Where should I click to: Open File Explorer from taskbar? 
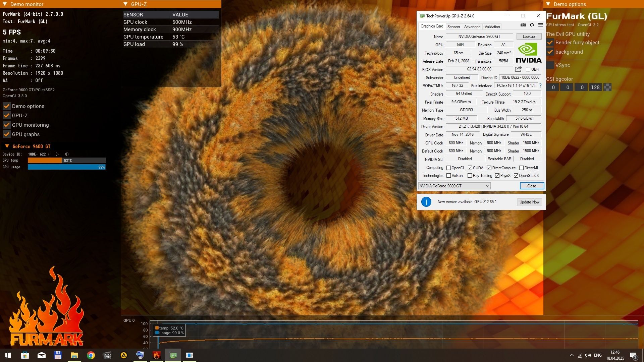[74, 355]
